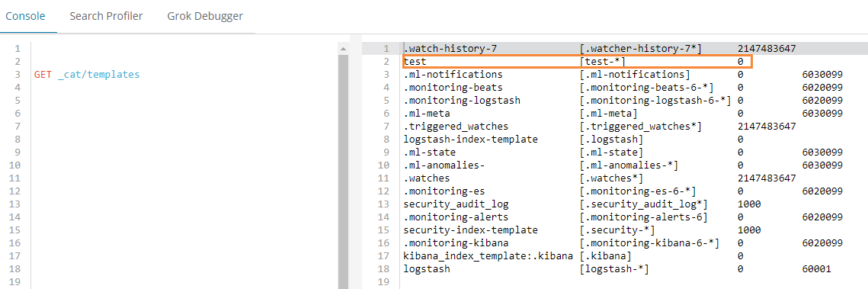Viewport: 868px width, 289px height.
Task: Click the [logstash-*] index pattern
Action: point(614,270)
